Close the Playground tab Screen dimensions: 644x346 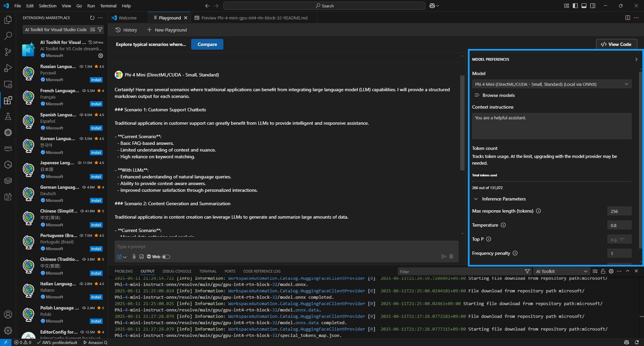coord(185,18)
